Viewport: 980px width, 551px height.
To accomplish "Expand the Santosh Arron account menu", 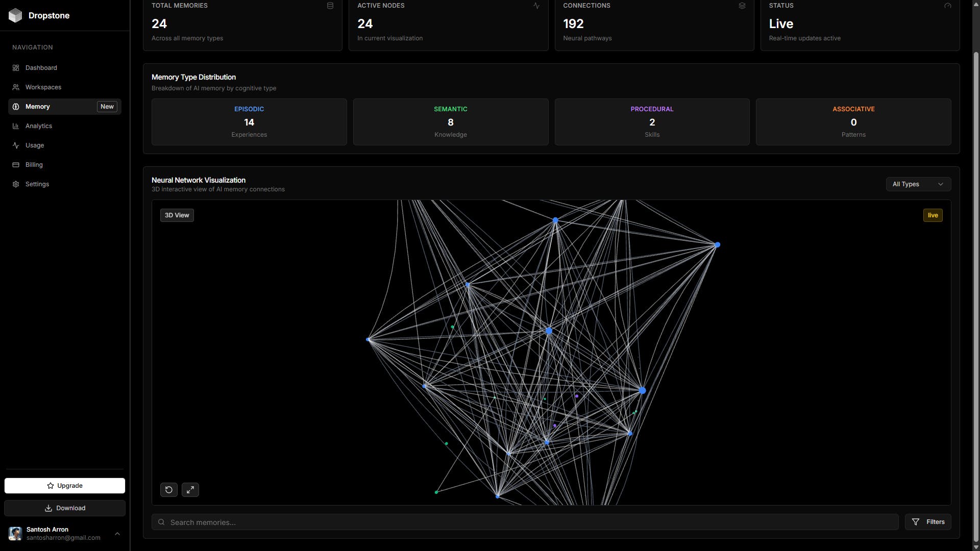I will [x=117, y=534].
